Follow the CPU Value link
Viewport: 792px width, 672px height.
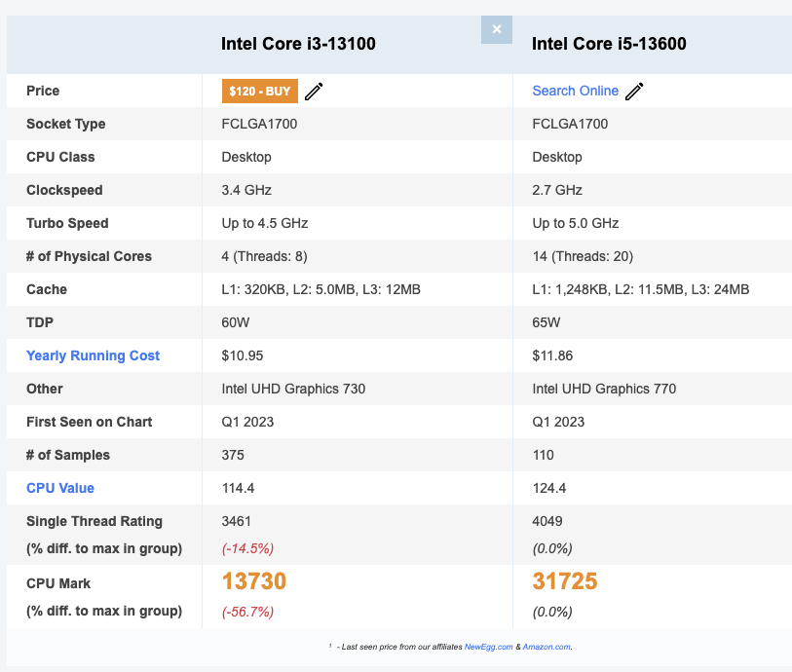pos(60,488)
